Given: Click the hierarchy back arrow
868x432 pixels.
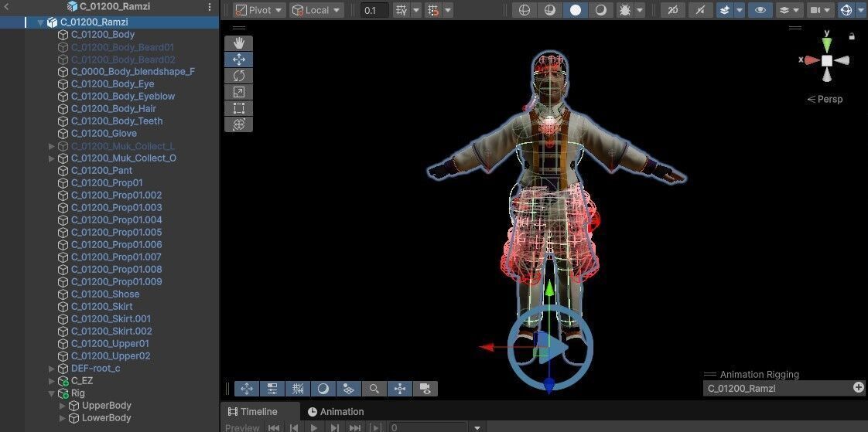Looking at the screenshot, I should (6, 7).
